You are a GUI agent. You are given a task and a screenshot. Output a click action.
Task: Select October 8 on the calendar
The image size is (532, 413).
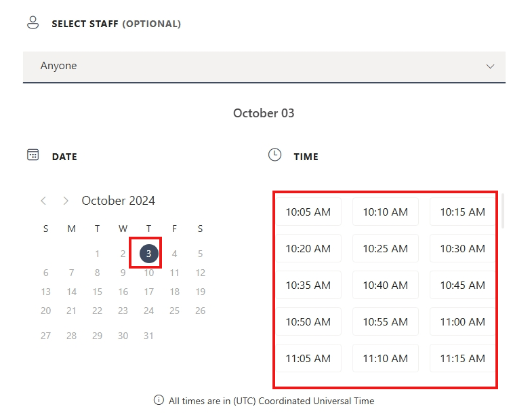point(97,273)
